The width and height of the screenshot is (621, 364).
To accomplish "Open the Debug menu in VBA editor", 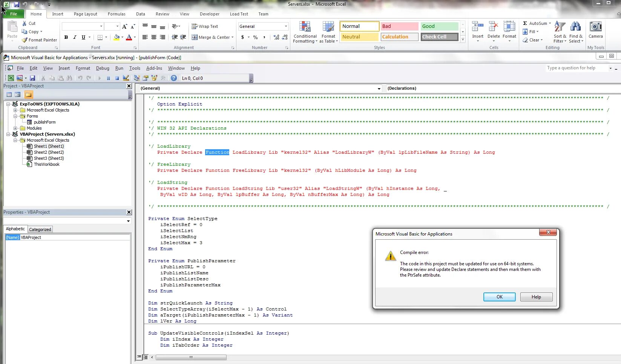I will (103, 68).
